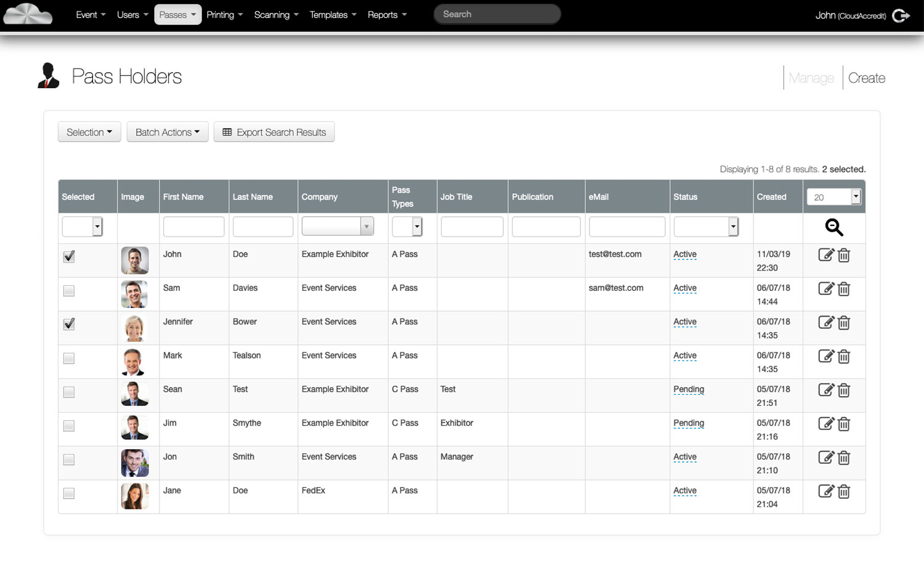Screen dimensions: 924x563
Task: Open the Selection dropdown button
Action: tap(89, 132)
